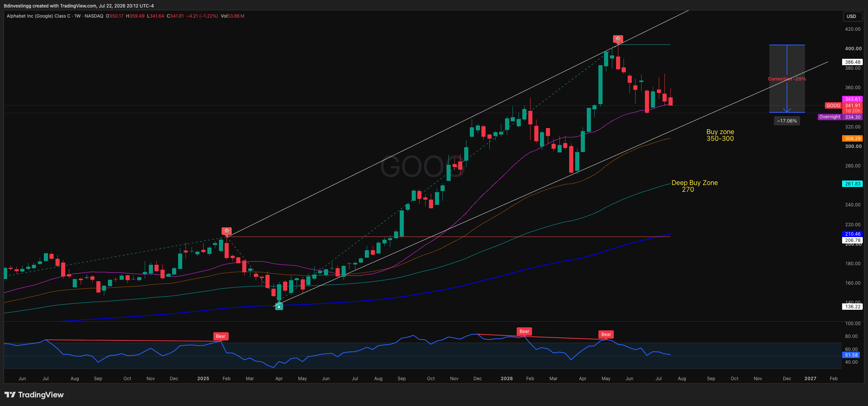
Task: Click the magenta 343.61 price label
Action: tap(853, 99)
